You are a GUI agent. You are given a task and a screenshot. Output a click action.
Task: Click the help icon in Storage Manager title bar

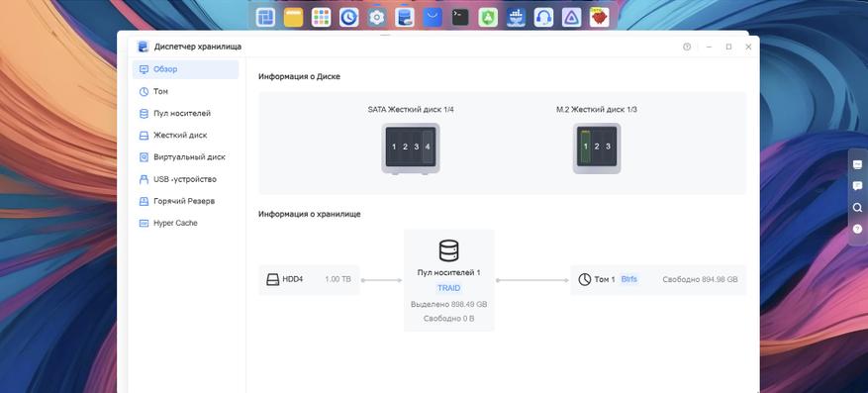687,48
